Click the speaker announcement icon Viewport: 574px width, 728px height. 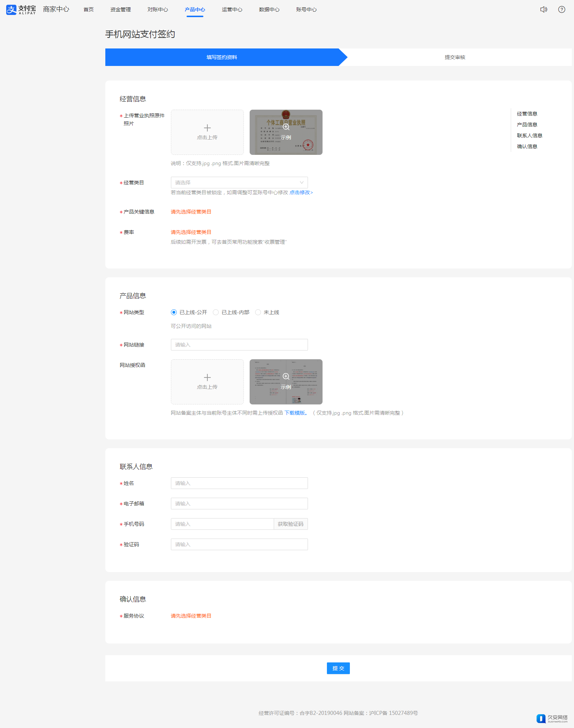click(x=543, y=9)
